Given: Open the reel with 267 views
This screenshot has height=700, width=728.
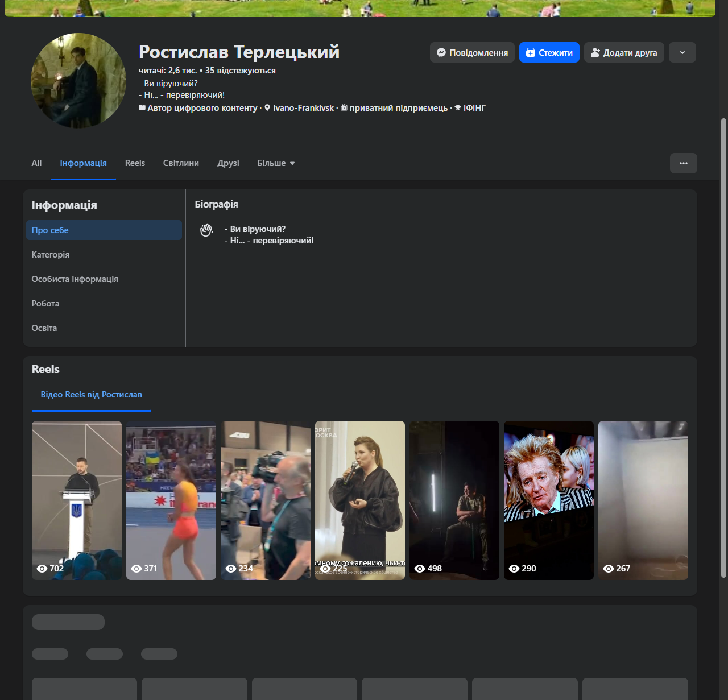Looking at the screenshot, I should (643, 500).
